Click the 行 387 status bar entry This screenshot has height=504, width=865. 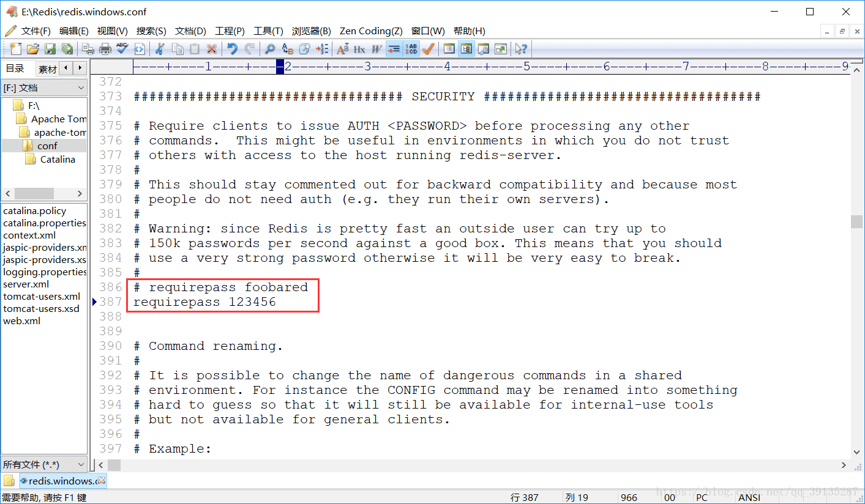pyautogui.click(x=525, y=497)
